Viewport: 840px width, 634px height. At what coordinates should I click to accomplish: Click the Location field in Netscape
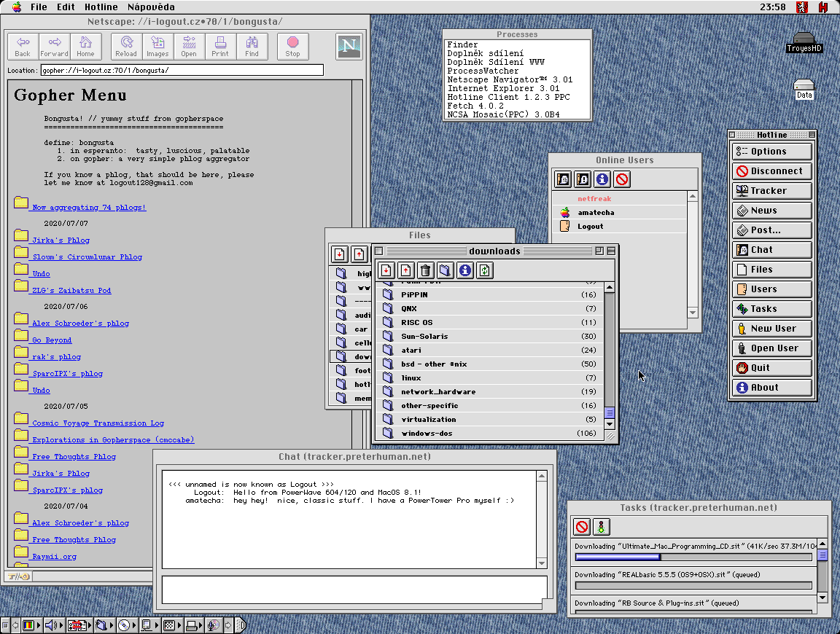182,71
